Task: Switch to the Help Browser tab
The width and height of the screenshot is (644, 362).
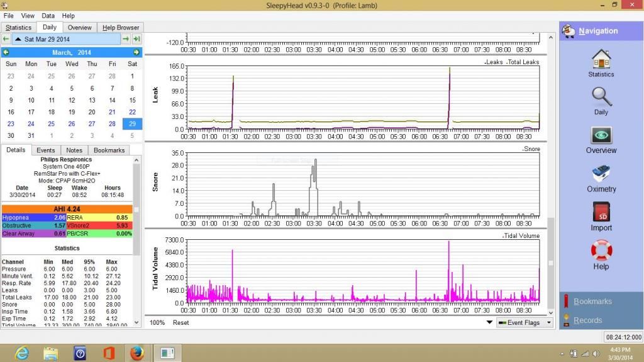Action: click(121, 28)
